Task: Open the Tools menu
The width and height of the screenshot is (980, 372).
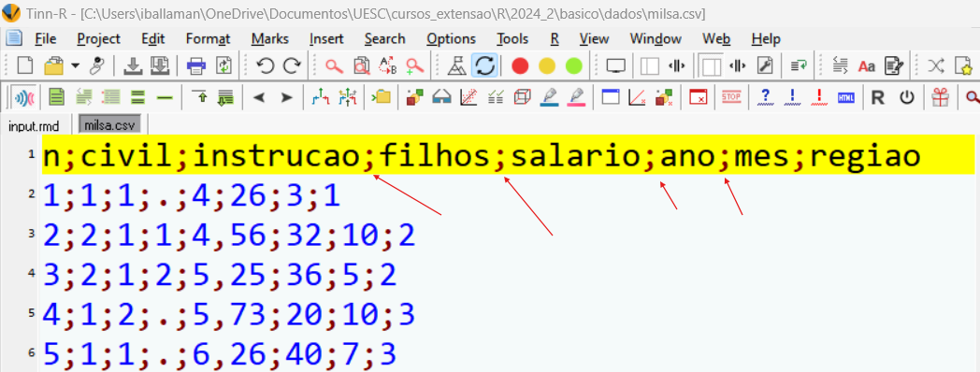Action: tap(512, 38)
